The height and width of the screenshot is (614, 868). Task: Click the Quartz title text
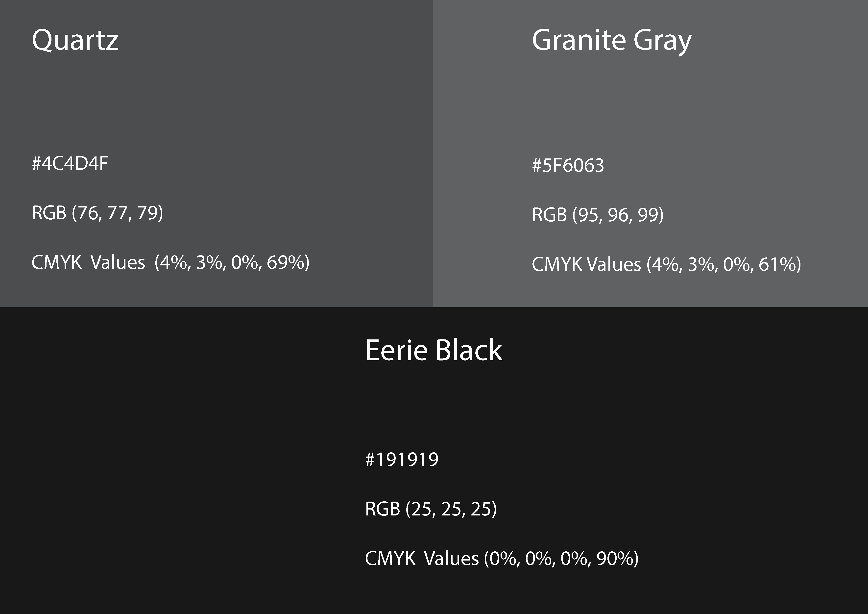75,40
